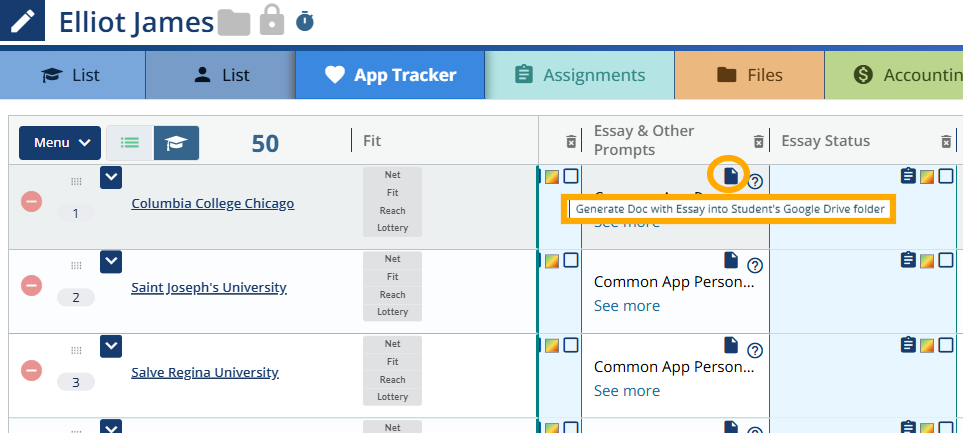Open Essay Status clipboard icon for Salve Regina University
The width and height of the screenshot is (963, 433).
[x=908, y=345]
